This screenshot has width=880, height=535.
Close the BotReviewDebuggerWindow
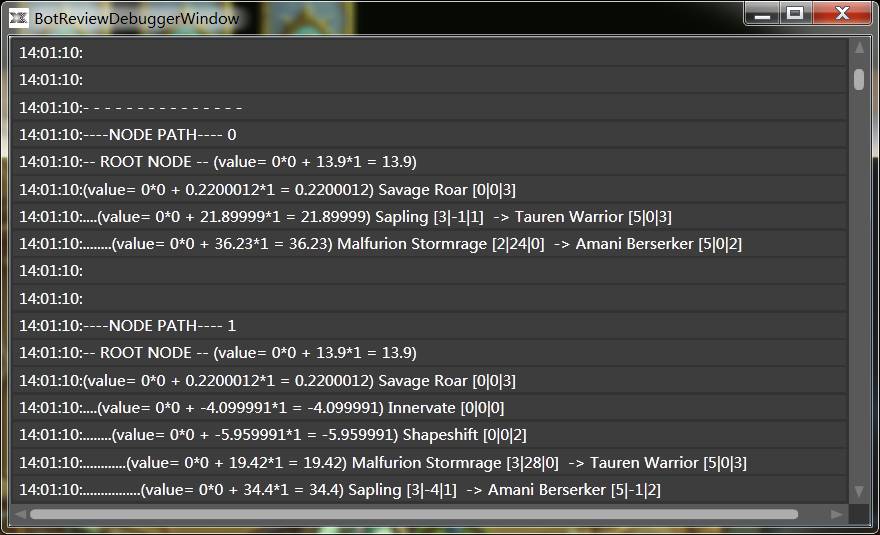coord(841,13)
